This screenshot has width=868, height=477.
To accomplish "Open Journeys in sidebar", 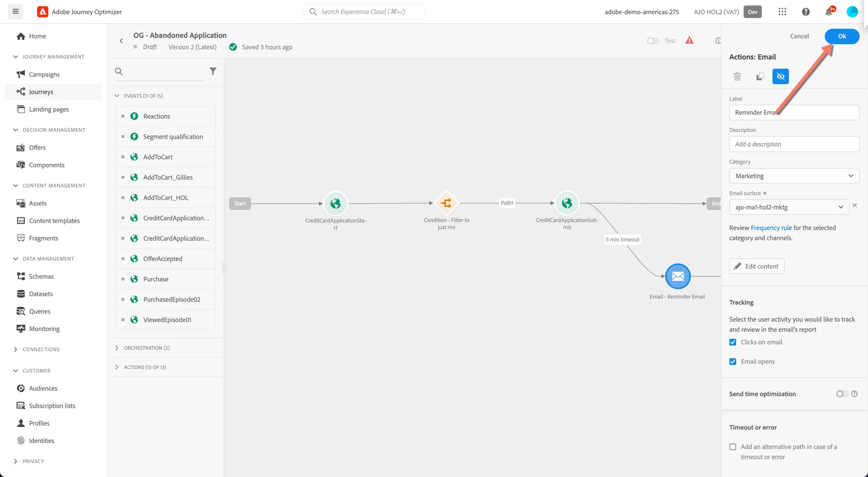I will tap(53, 92).
